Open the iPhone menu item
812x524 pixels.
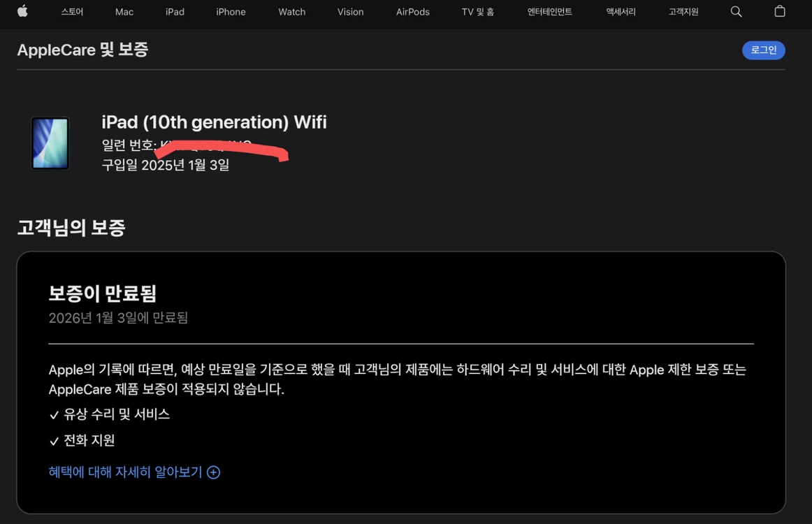231,12
